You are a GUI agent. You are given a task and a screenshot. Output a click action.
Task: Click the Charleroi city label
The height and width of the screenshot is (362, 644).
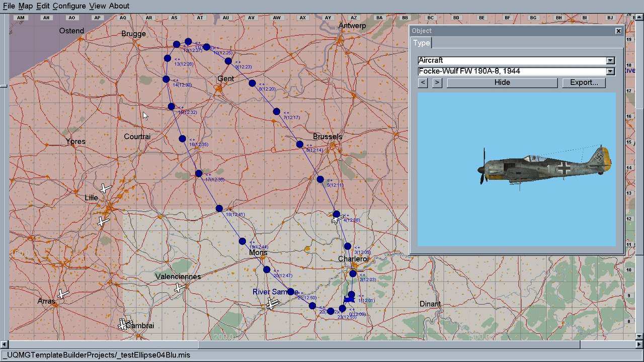point(353,259)
